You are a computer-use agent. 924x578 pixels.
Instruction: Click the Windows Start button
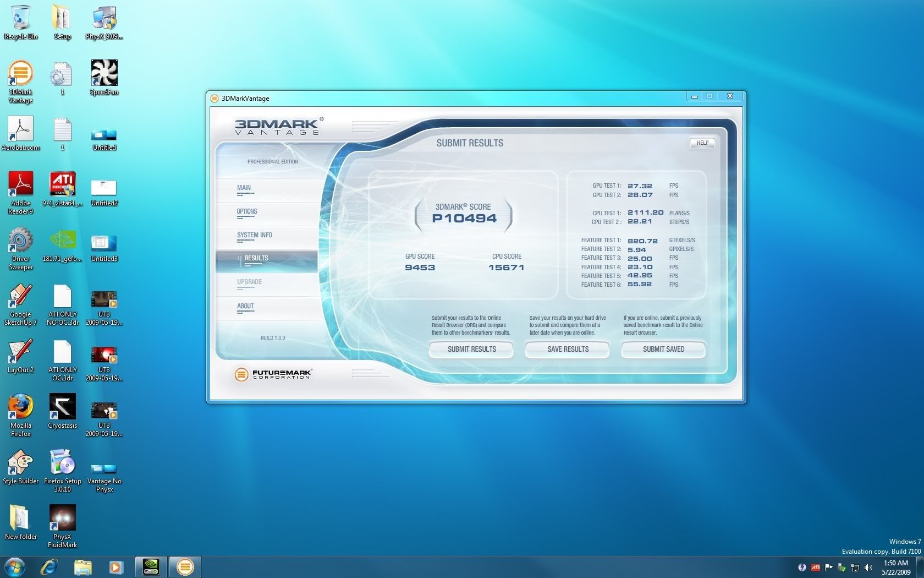(14, 566)
